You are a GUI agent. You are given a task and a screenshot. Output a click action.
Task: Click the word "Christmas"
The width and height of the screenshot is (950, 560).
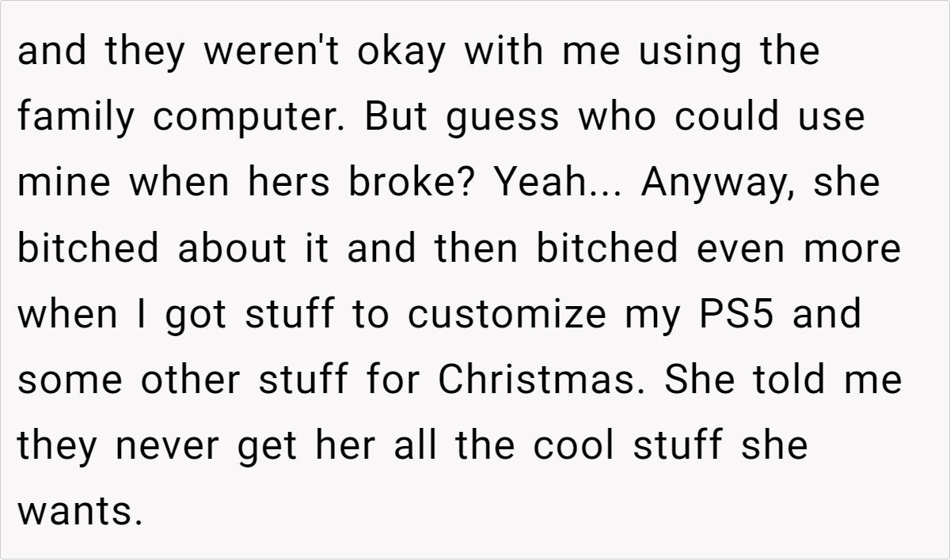pyautogui.click(x=537, y=380)
